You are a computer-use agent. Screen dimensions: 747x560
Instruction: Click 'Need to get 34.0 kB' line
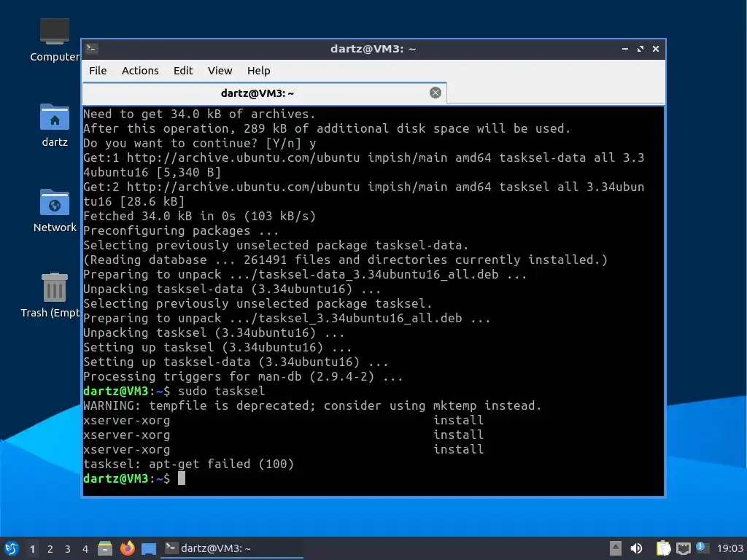click(200, 114)
